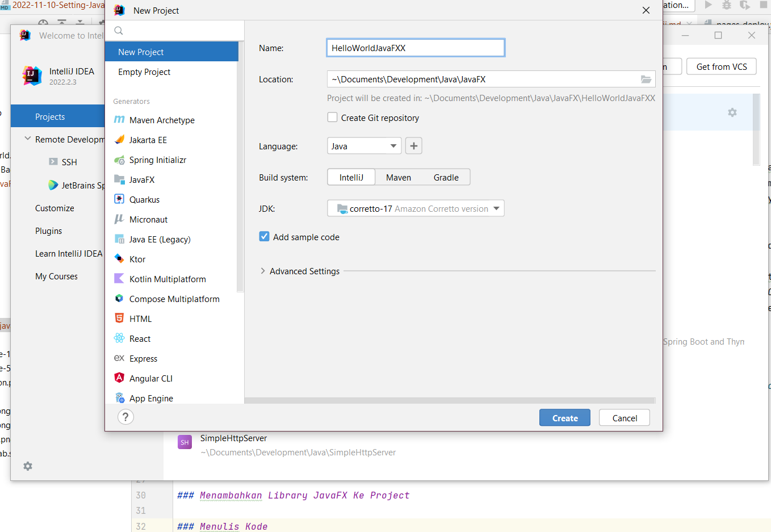Click the SimpleHttpServer project SH icon
Screen dimensions: 771x532
tap(185, 442)
